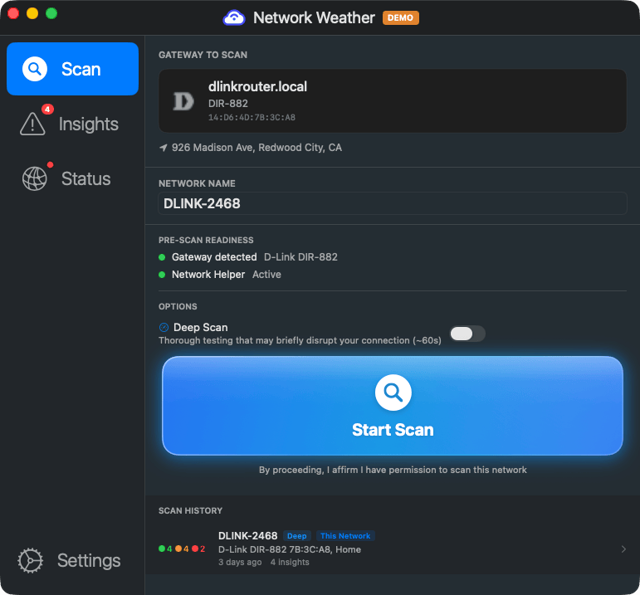
Task: Click the red 4 badge on Insights
Action: (47, 109)
